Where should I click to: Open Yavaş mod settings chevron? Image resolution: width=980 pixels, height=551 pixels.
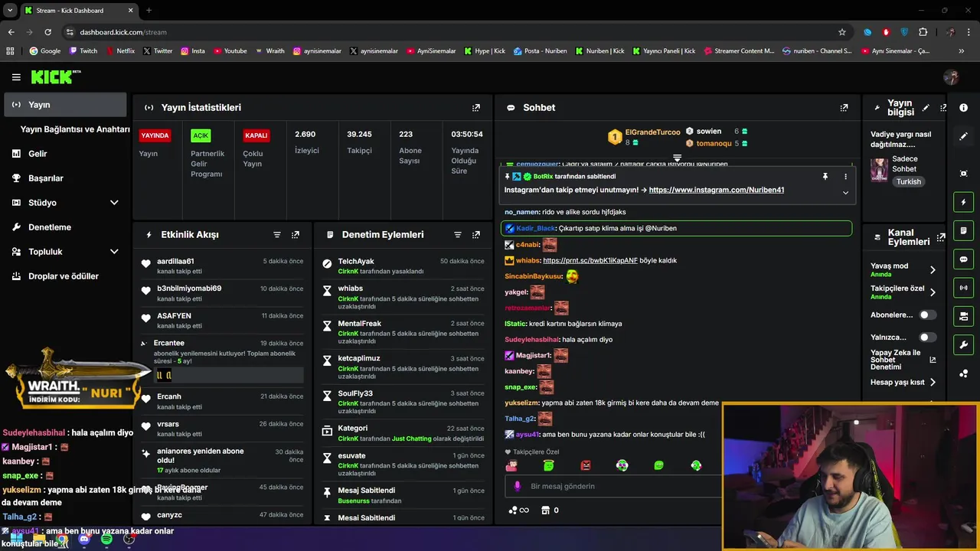[933, 270]
